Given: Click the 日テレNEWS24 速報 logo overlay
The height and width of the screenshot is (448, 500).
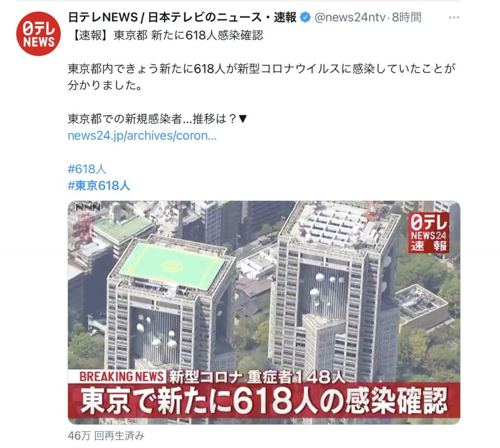Looking at the screenshot, I should (x=429, y=232).
